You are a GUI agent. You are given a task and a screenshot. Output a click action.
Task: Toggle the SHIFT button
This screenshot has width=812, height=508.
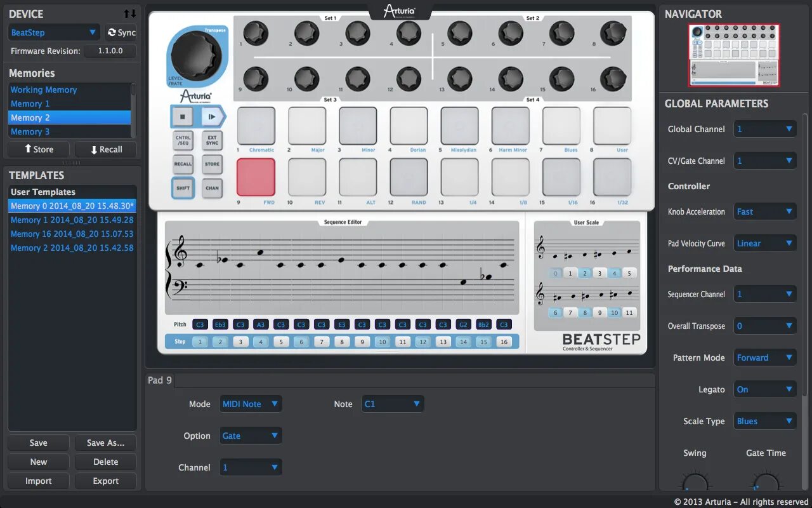point(183,188)
